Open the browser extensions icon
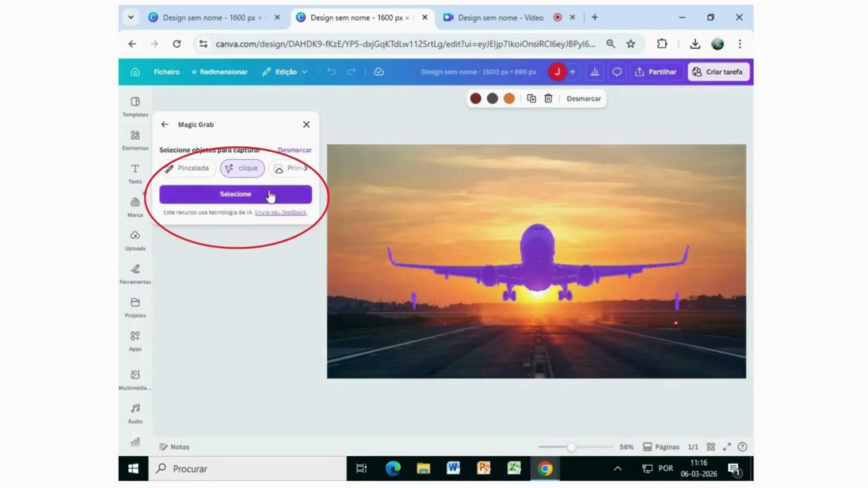The height and width of the screenshot is (488, 868). pos(662,44)
